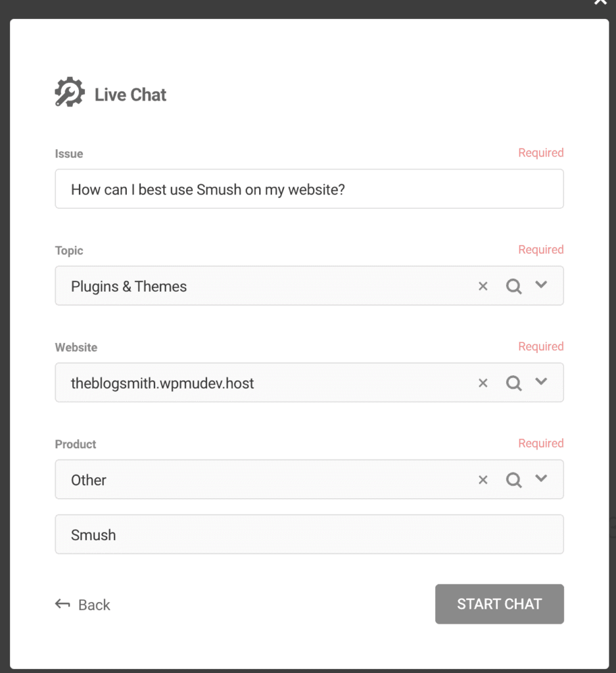The width and height of the screenshot is (616, 673).
Task: Remove the Product choice via the x icon
Action: (483, 480)
